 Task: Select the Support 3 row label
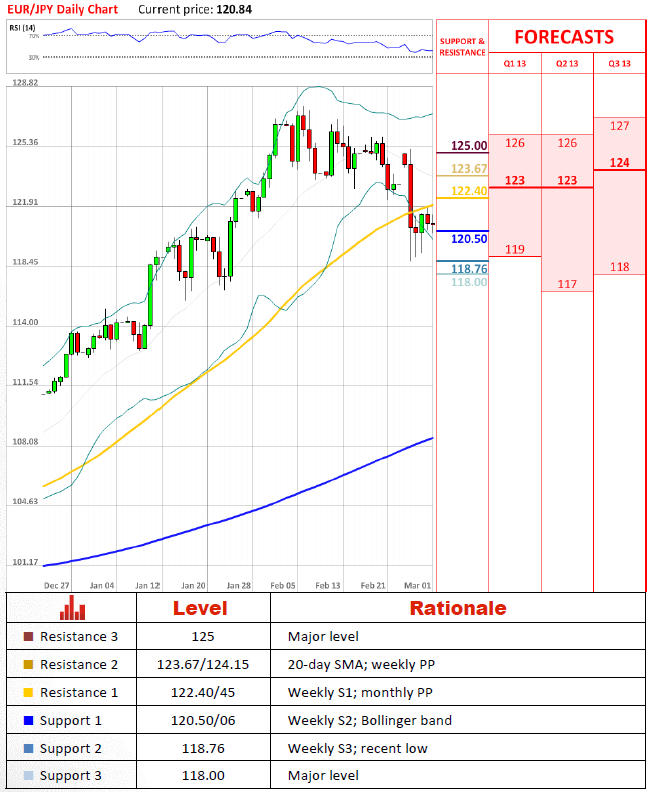point(71,775)
